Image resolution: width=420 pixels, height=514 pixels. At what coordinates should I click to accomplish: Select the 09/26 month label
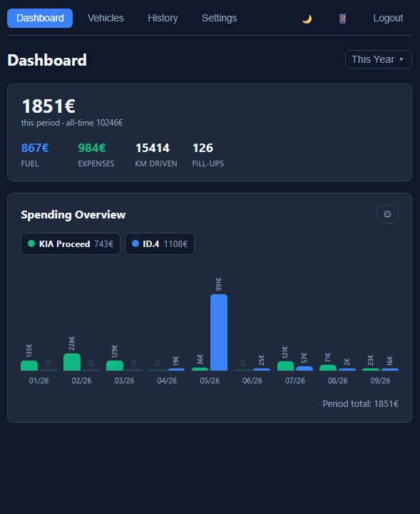380,381
